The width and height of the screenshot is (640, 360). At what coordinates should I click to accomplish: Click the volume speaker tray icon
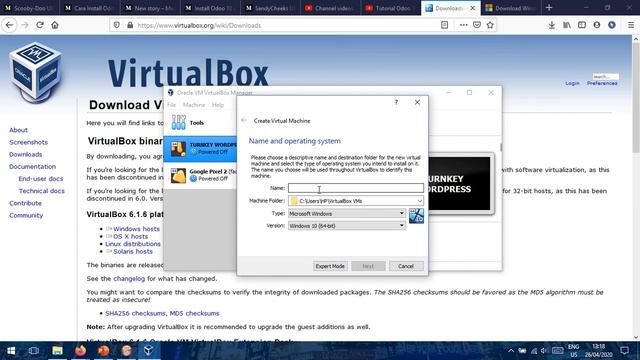click(x=544, y=351)
